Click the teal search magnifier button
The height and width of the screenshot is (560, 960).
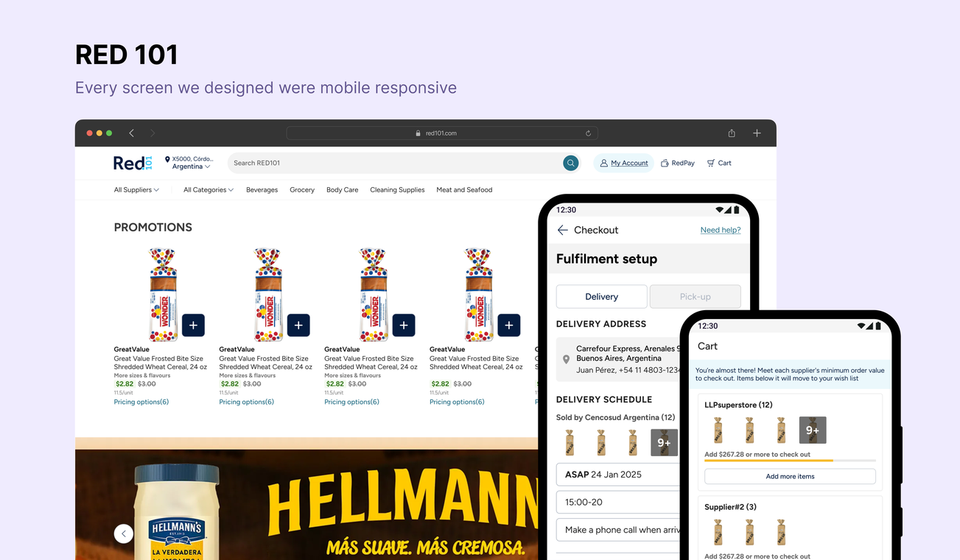(571, 163)
